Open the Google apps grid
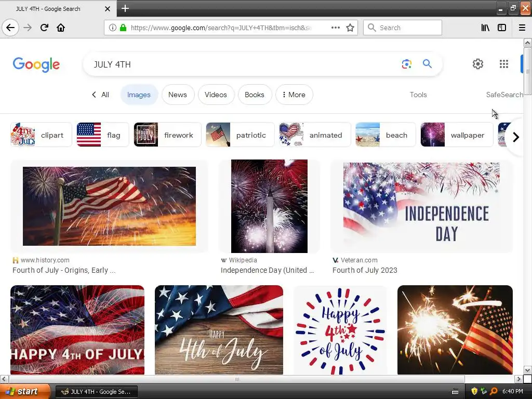Image resolution: width=532 pixels, height=399 pixels. tap(504, 64)
